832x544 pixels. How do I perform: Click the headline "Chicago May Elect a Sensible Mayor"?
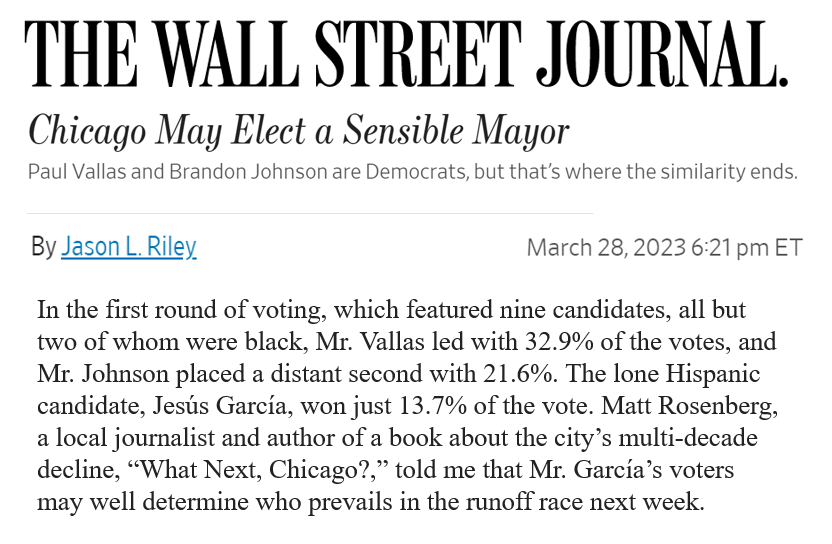[298, 130]
